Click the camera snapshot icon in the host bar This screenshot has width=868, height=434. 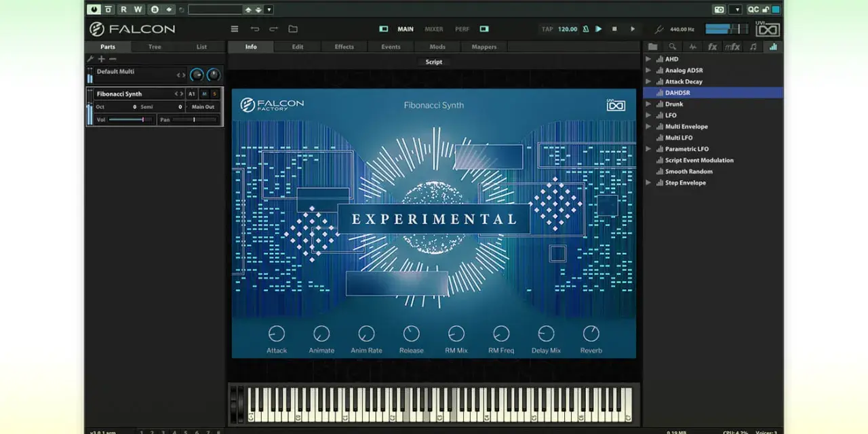pyautogui.click(x=719, y=9)
